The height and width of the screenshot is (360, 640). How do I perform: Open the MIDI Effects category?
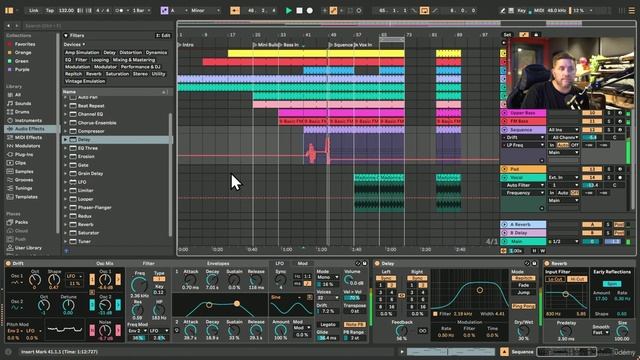28,138
